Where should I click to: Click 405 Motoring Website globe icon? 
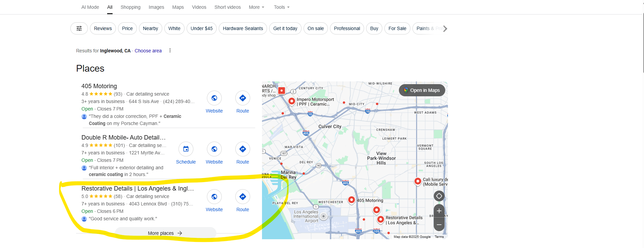pyautogui.click(x=214, y=98)
